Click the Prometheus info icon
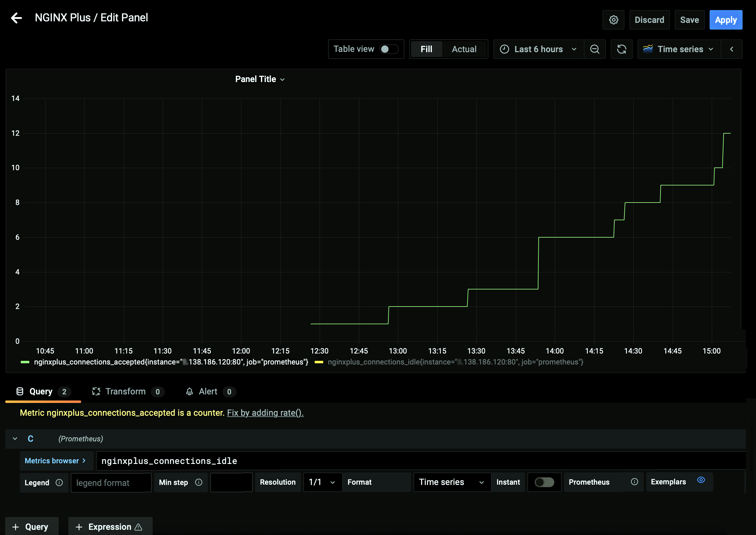756x535 pixels. [634, 482]
